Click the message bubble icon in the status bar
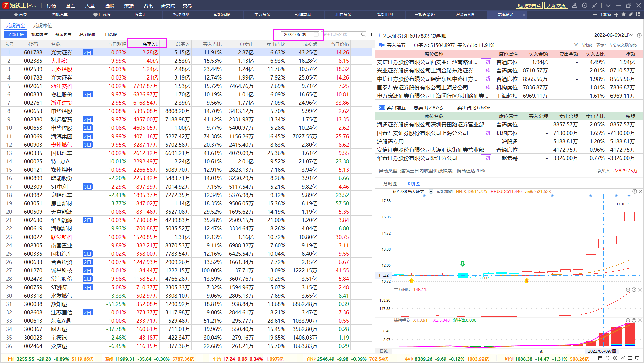 (x=630, y=358)
